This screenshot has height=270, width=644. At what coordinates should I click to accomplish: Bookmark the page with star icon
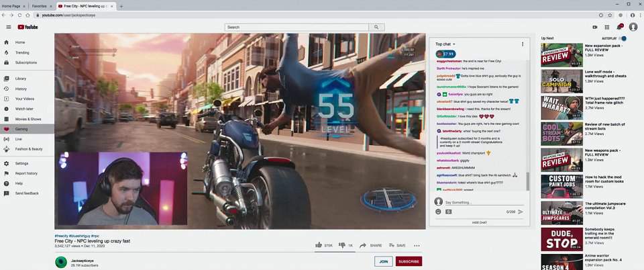point(610,15)
